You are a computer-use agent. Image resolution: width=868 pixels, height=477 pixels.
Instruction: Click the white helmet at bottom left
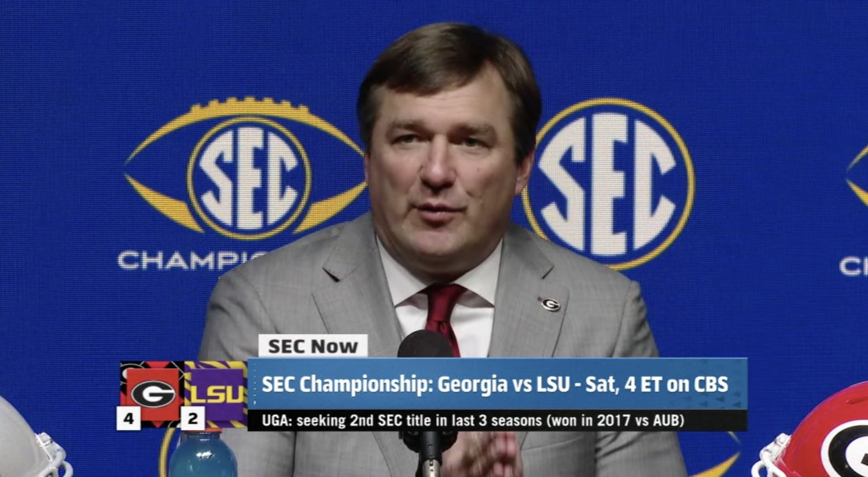(x=29, y=441)
